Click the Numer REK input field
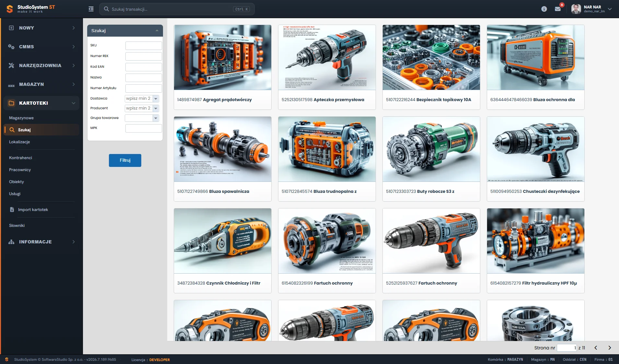Image resolution: width=619 pixels, height=364 pixels. tap(144, 56)
